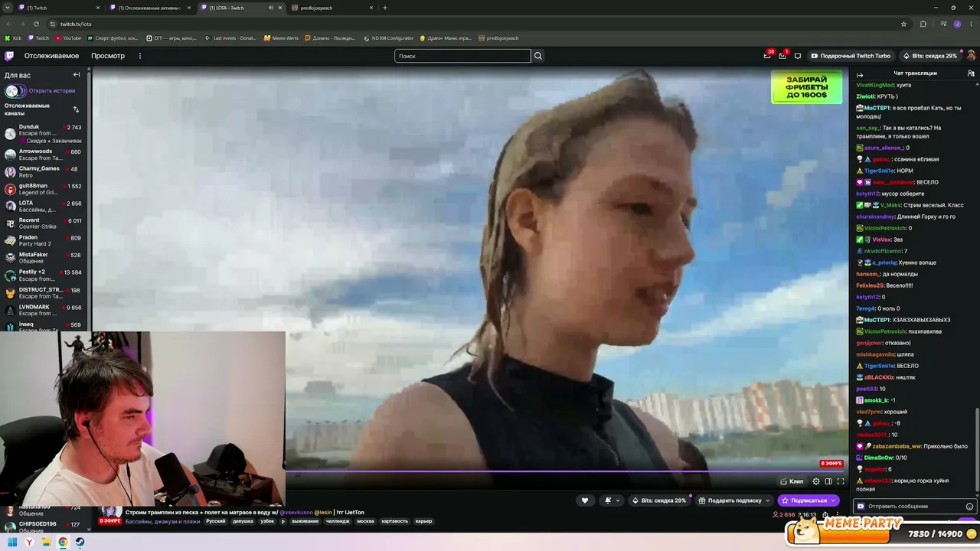980x551 pixels.
Task: Switch to the Отслеживаемые активные tab
Action: [151, 8]
